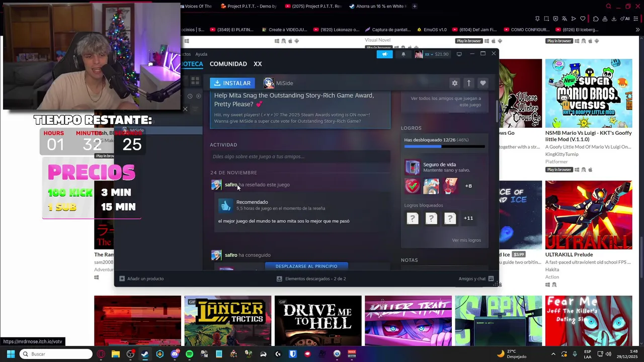
Task: Click taskbar Buscar search box
Action: coord(56,354)
